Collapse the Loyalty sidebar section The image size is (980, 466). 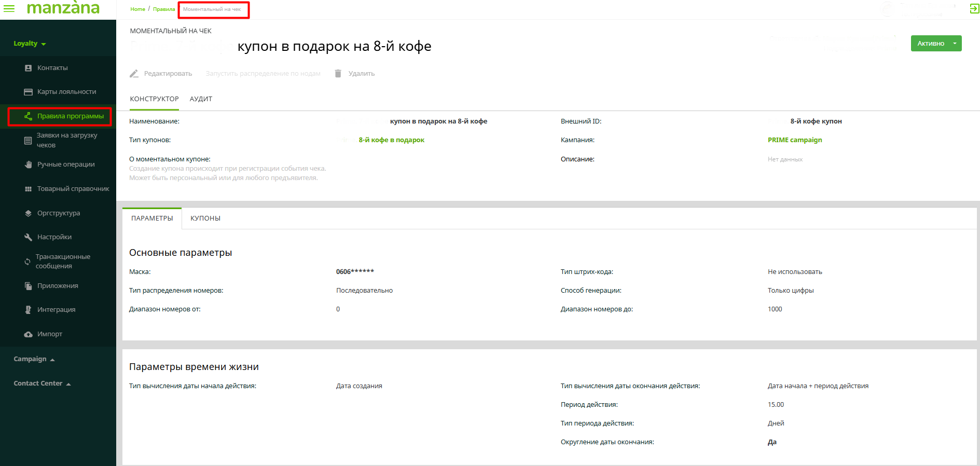pos(30,44)
